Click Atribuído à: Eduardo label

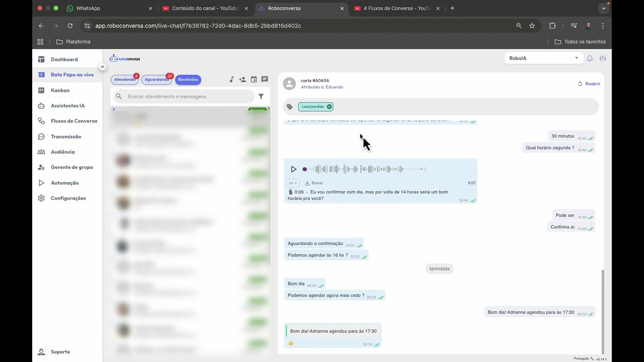322,87
